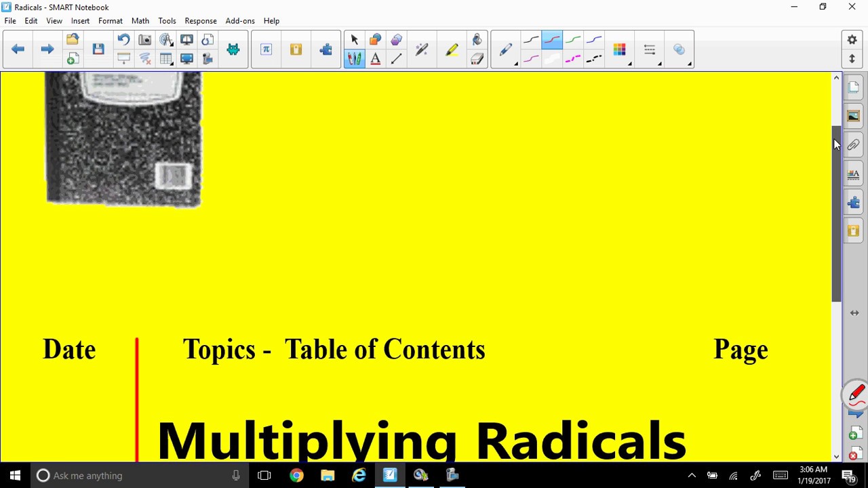
Task: Open the teal monster activity icon
Action: click(x=233, y=49)
